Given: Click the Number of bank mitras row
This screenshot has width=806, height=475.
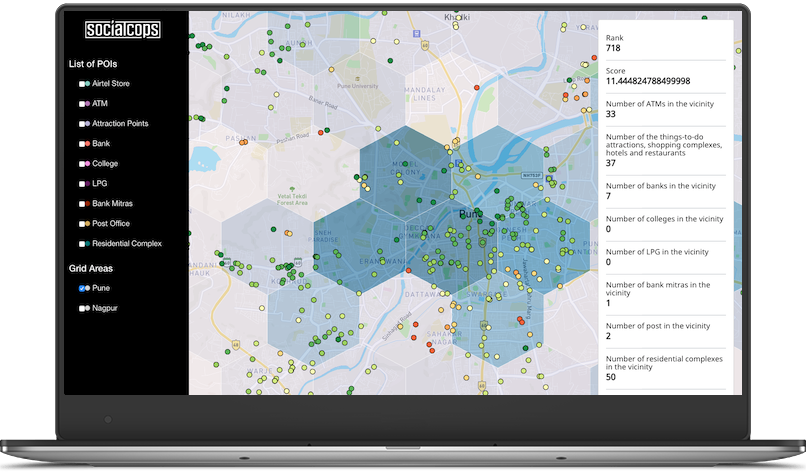Looking at the screenshot, I should (x=666, y=294).
